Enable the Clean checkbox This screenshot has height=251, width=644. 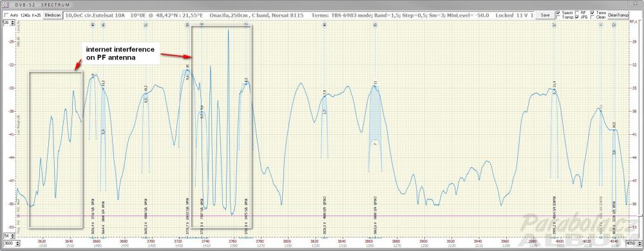pos(592,17)
